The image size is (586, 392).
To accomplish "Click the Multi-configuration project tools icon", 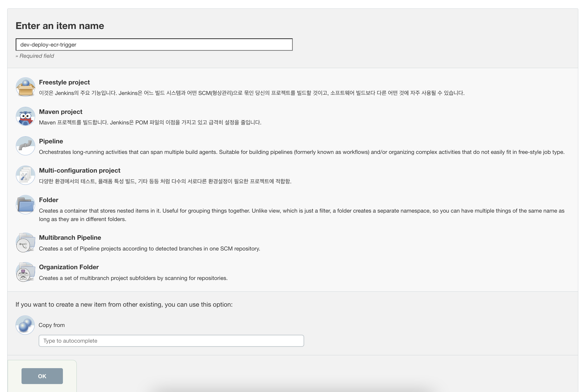I will (x=25, y=175).
